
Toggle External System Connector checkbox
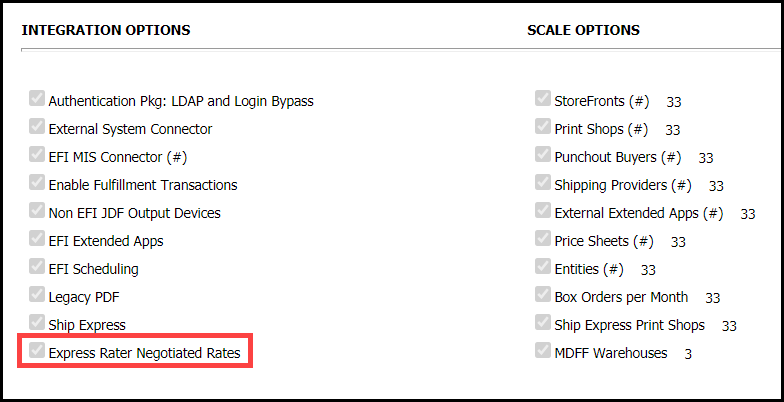point(37,127)
